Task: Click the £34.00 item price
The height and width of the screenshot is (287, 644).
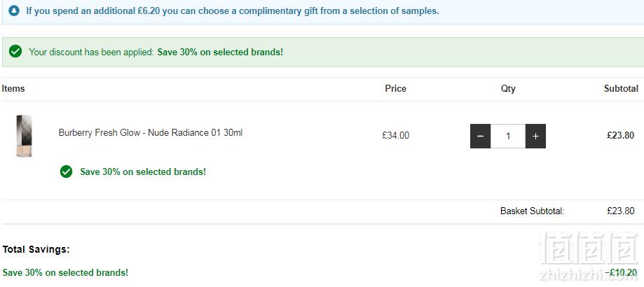Action: pyautogui.click(x=395, y=135)
